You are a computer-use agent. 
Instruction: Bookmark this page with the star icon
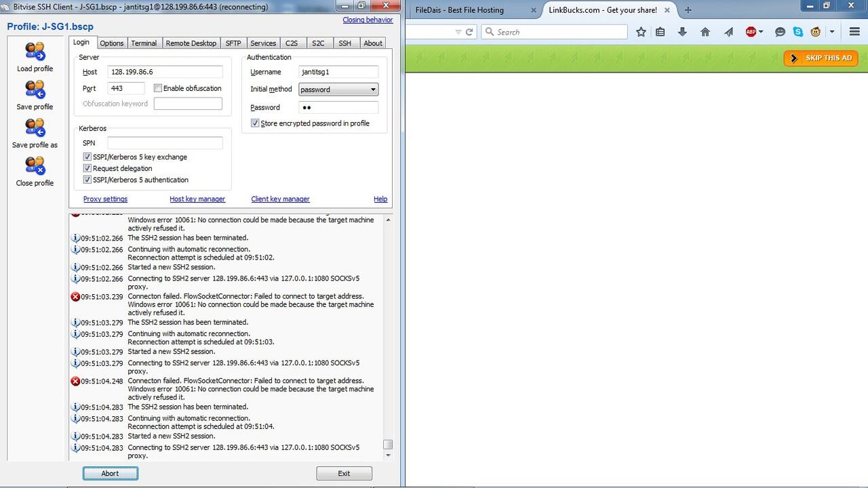click(641, 32)
